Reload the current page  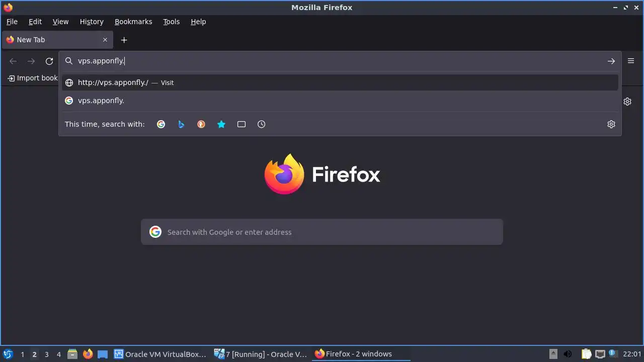coord(49,61)
